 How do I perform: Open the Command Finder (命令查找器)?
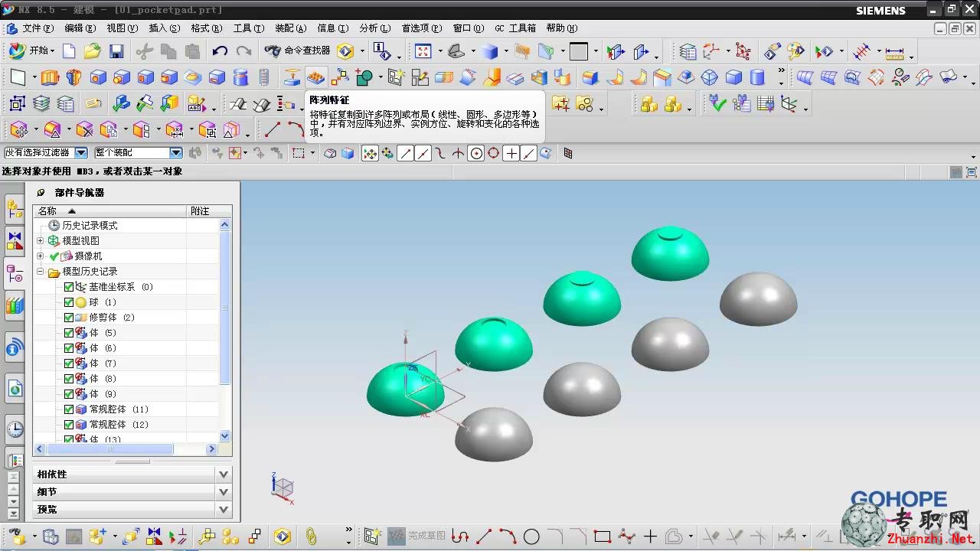298,51
